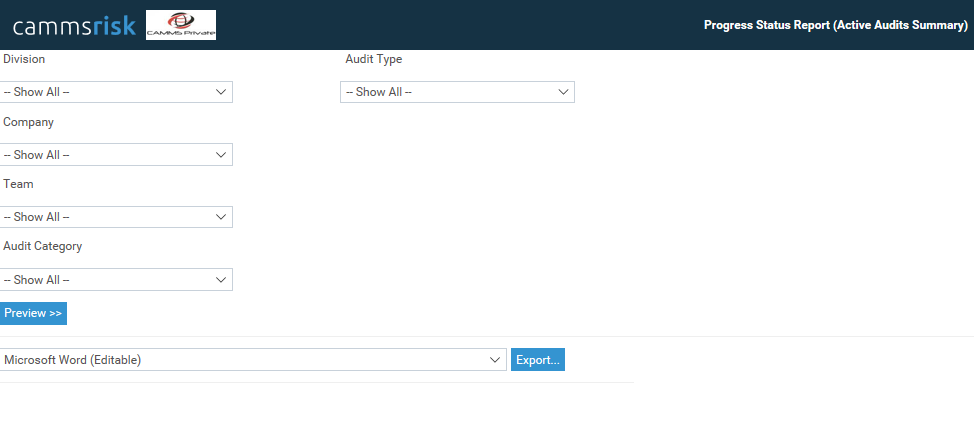Image resolution: width=974 pixels, height=422 pixels.
Task: Expand the Audit Category dropdown
Action: (116, 280)
